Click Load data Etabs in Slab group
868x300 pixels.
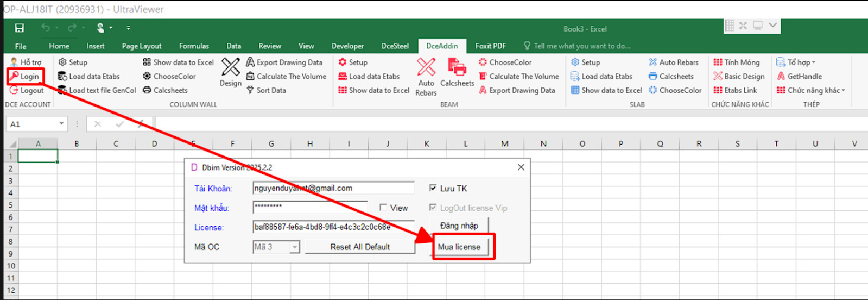tap(601, 77)
